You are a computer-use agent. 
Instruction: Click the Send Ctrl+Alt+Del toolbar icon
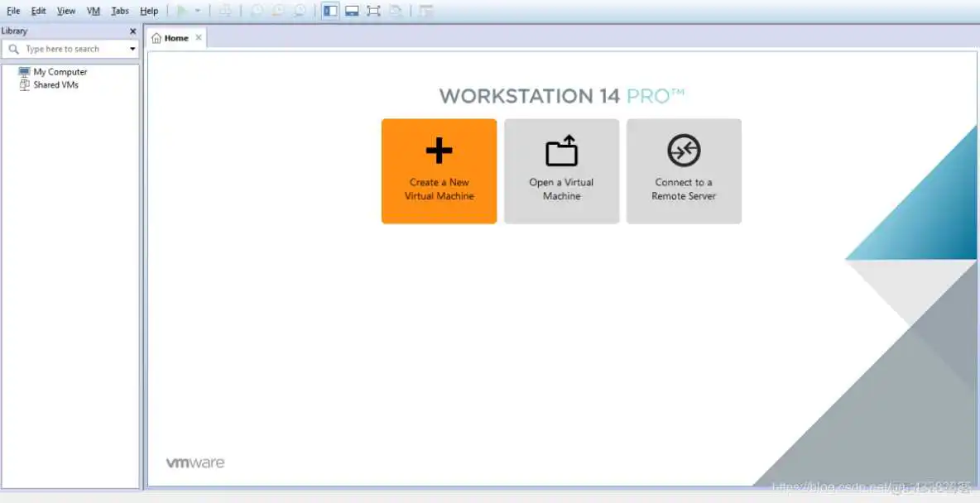pos(225,11)
